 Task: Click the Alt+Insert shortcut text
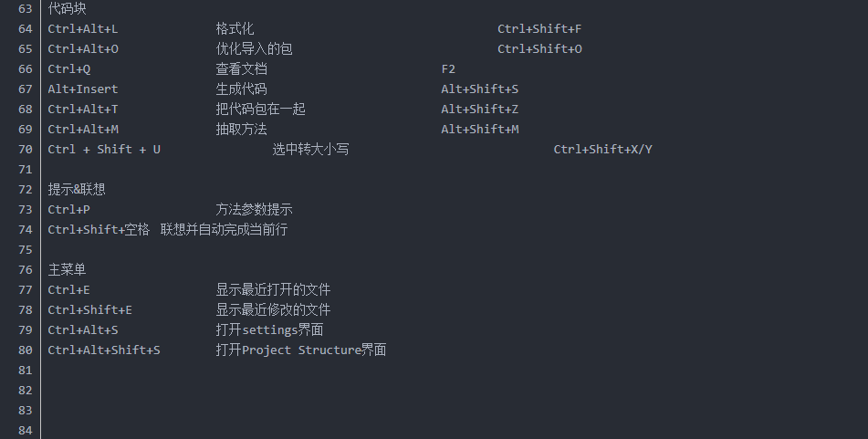pyautogui.click(x=83, y=89)
